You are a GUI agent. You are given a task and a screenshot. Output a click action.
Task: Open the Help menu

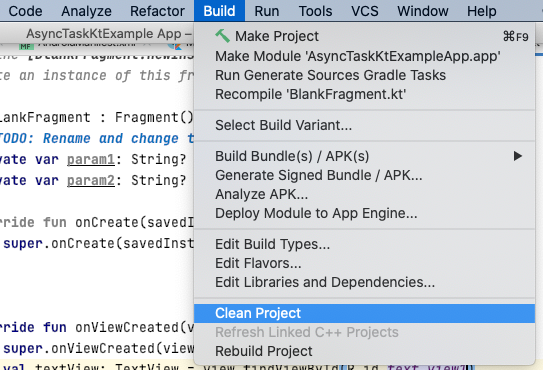coord(482,11)
